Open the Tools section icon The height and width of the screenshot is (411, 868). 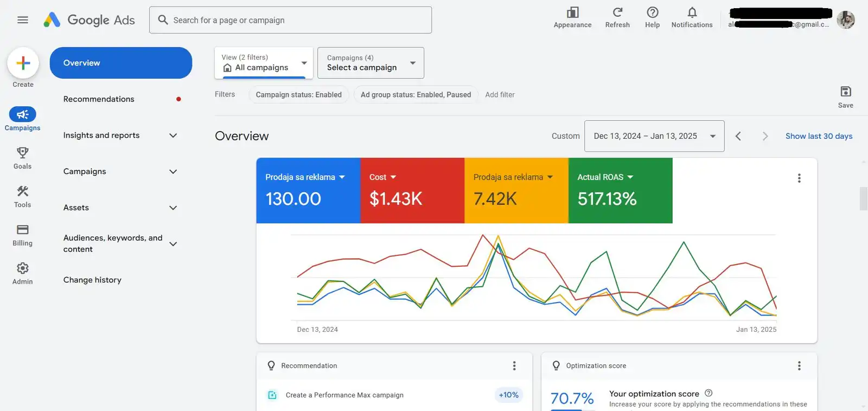[x=22, y=191]
